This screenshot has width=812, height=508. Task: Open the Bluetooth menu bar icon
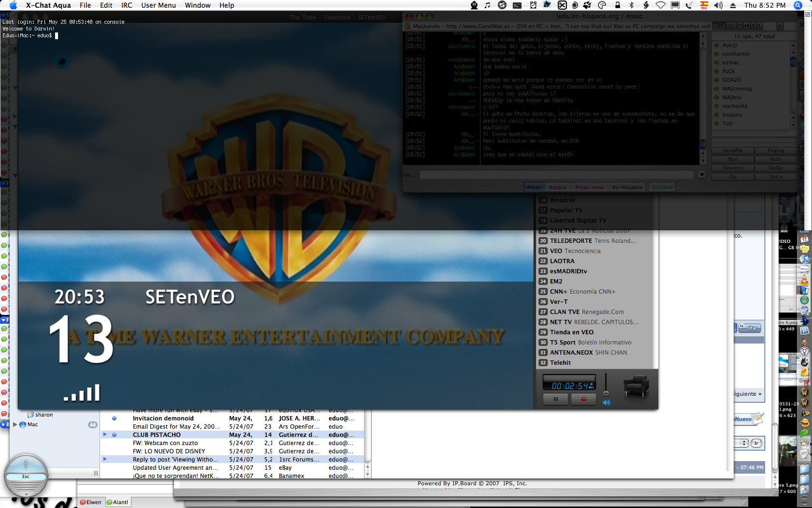(x=631, y=5)
